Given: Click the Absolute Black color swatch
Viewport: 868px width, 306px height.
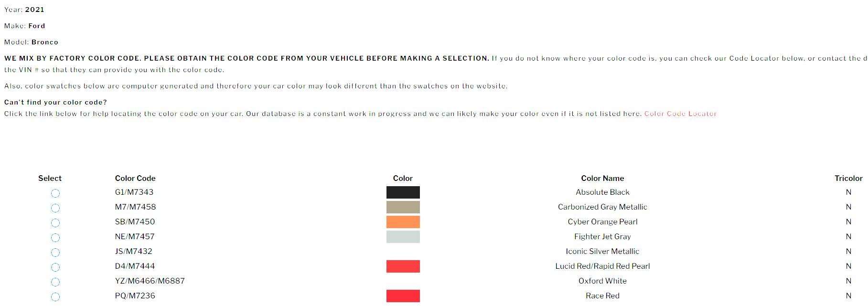Looking at the screenshot, I should [x=403, y=192].
